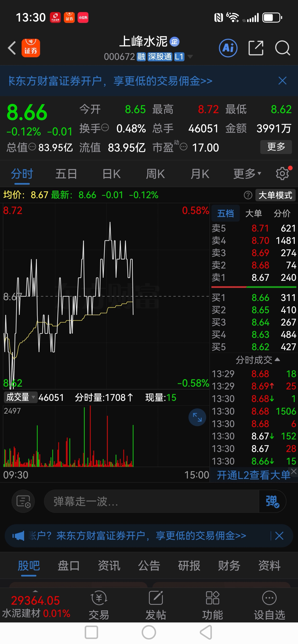
Task: Select 卖1 price 8.67 row
Action: pos(254,277)
